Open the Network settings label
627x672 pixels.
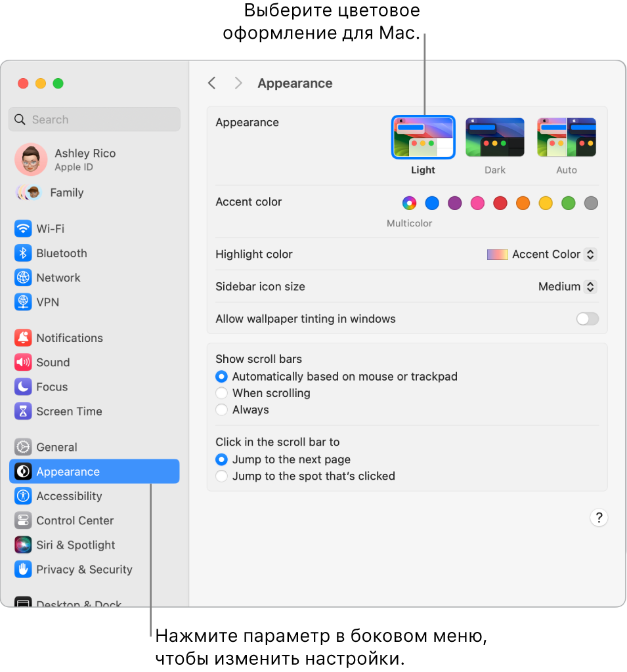pos(58,278)
